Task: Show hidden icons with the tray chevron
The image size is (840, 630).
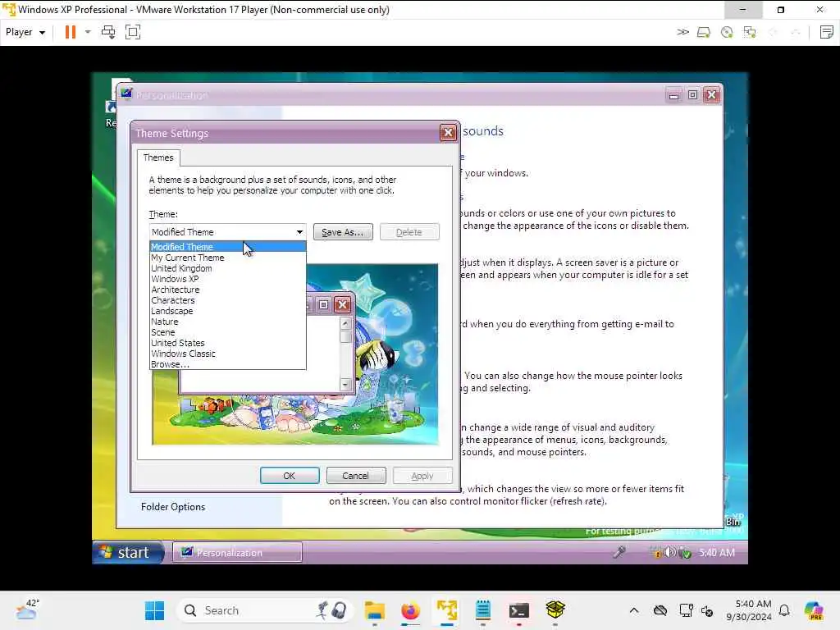Action: coord(634,610)
